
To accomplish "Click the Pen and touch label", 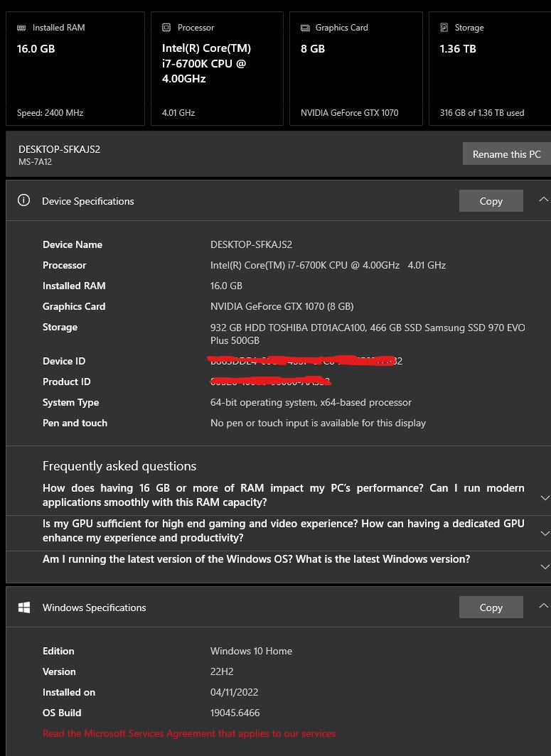I will [x=75, y=423].
